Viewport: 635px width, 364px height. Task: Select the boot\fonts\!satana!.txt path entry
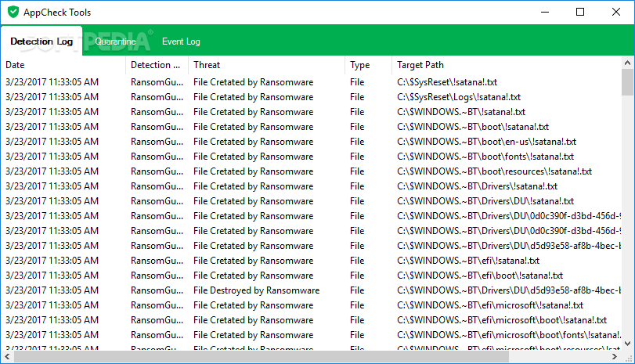485,157
